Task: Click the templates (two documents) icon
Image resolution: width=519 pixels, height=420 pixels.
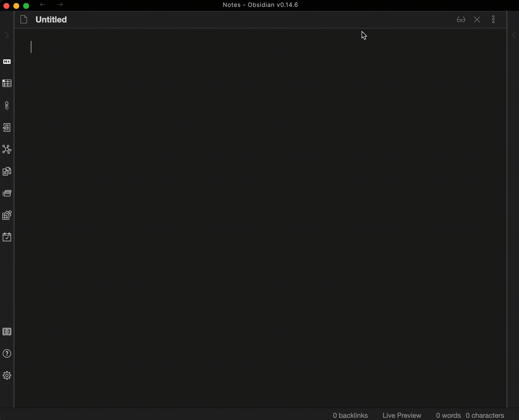Action: [x=7, y=171]
